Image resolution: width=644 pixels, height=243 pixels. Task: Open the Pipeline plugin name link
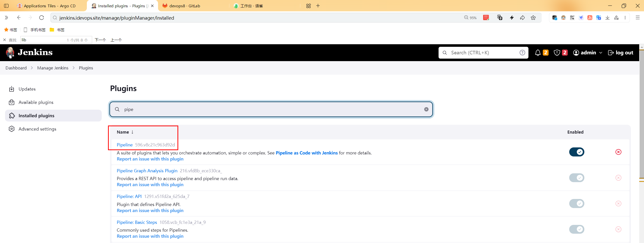(x=125, y=145)
